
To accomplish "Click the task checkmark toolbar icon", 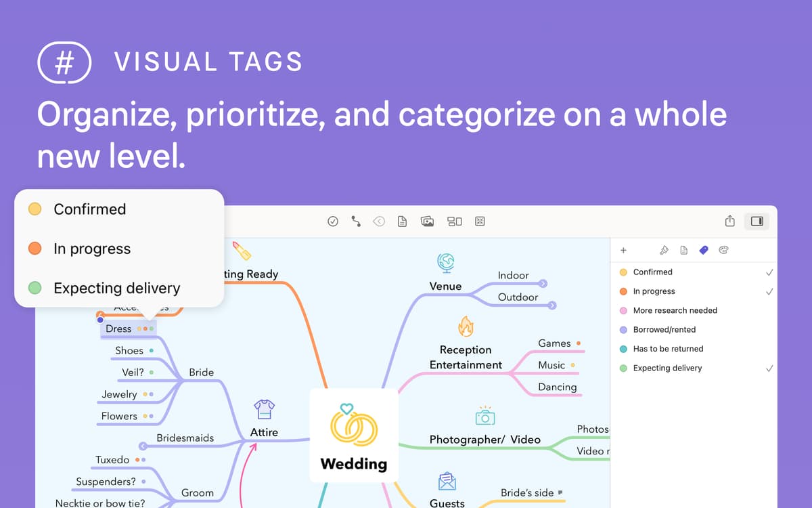I will coord(332,221).
